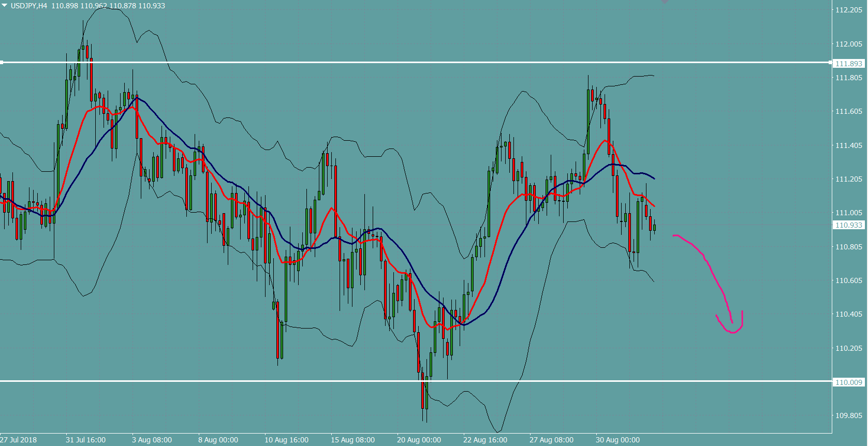Image resolution: width=868 pixels, height=446 pixels.
Task: Click the 20 Aug 00:00 time label
Action: pos(419,440)
